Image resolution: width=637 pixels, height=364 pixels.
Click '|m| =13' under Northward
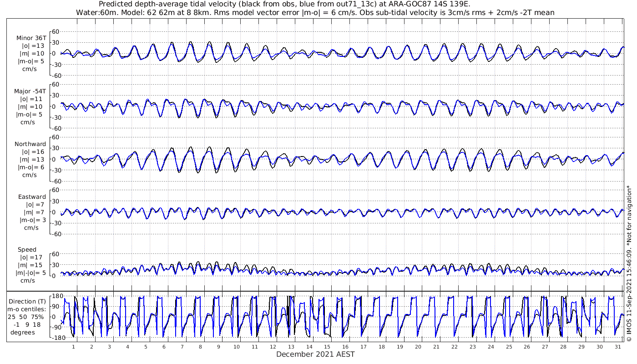tap(31, 159)
